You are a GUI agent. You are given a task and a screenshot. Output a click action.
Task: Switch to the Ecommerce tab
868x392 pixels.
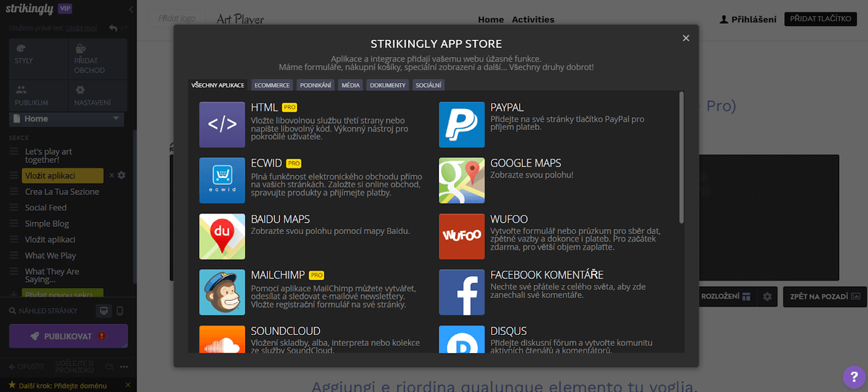[x=273, y=85]
